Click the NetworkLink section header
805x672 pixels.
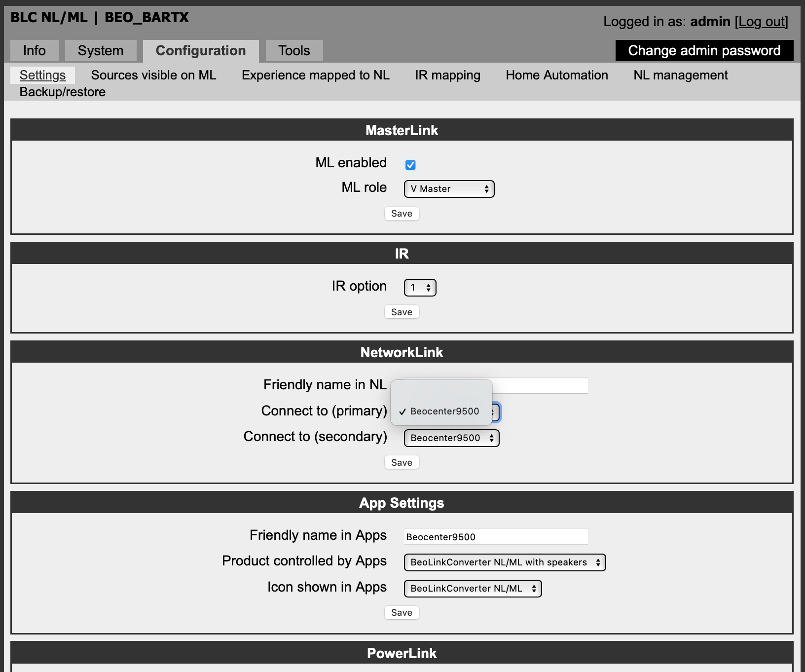click(x=402, y=352)
